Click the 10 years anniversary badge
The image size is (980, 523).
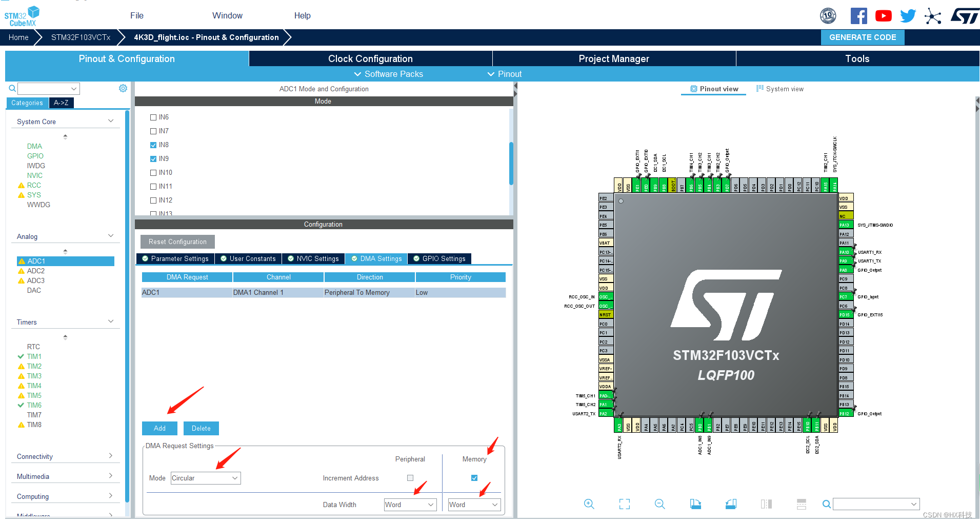pyautogui.click(x=828, y=16)
